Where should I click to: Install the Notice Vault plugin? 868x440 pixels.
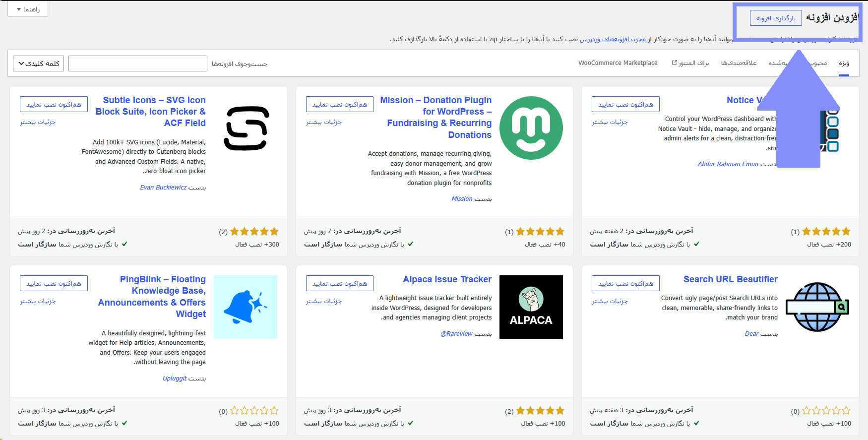(x=625, y=104)
